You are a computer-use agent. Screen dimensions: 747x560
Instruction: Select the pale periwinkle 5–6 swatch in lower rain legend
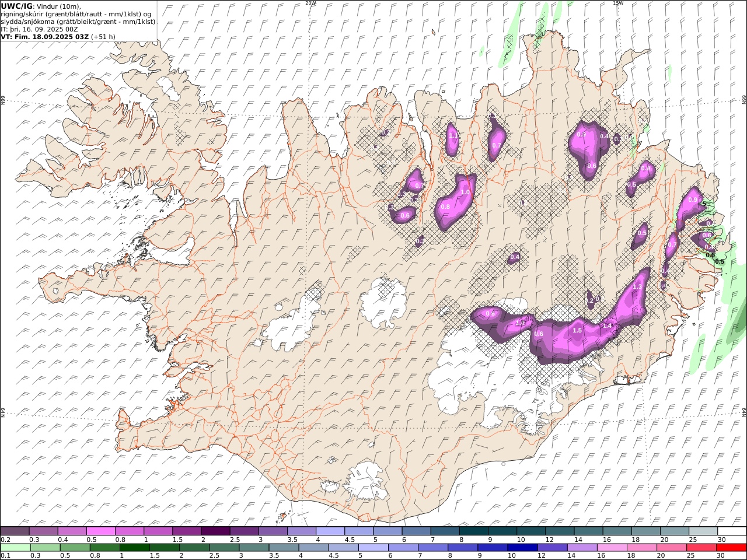pyautogui.click(x=373, y=547)
